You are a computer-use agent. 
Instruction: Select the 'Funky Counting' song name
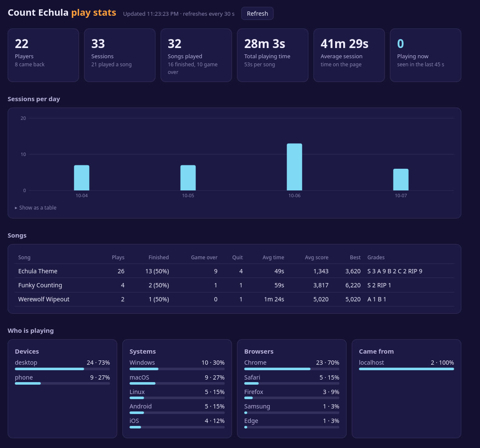40,285
